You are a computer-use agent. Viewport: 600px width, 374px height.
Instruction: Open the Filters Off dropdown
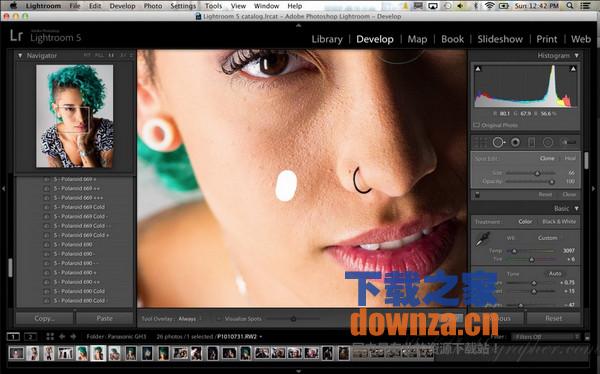pyautogui.click(x=545, y=337)
